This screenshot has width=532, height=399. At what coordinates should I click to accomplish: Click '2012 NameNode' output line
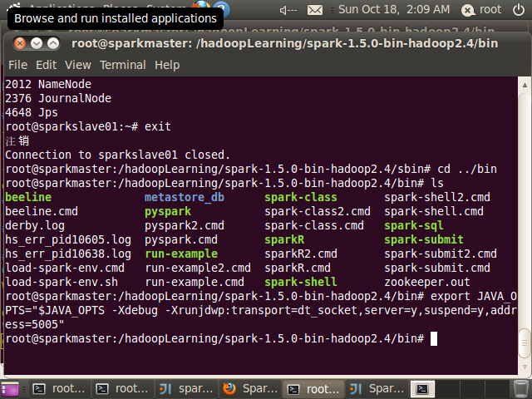point(48,84)
